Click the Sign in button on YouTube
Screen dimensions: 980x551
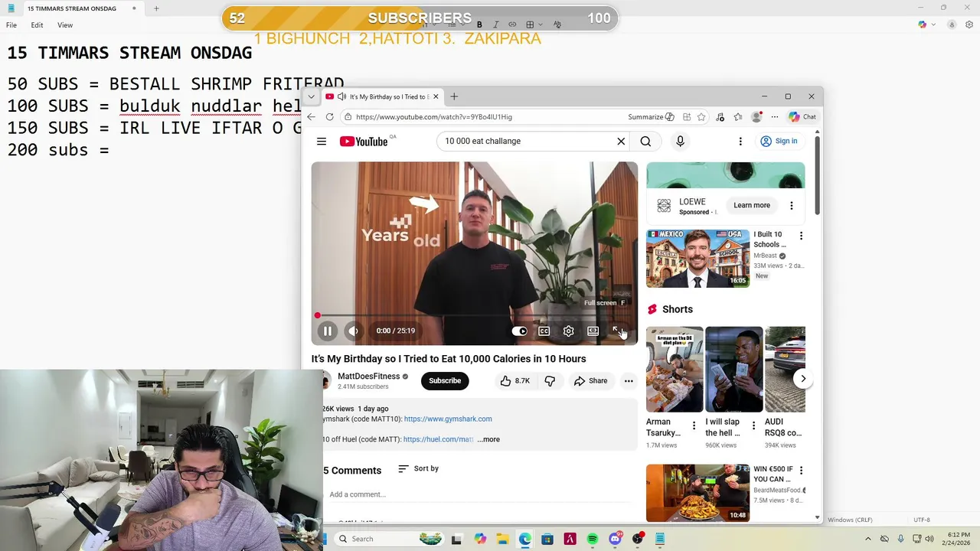(779, 141)
